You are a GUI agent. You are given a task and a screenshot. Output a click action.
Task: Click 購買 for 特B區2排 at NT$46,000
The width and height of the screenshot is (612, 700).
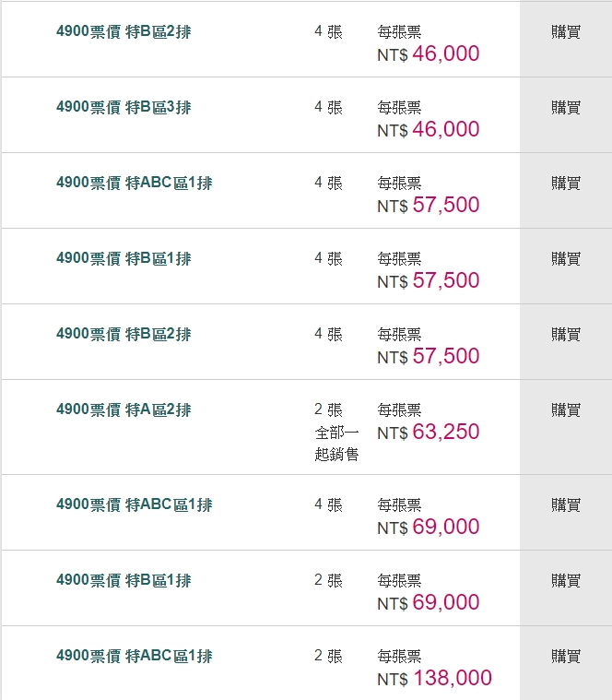tap(566, 32)
